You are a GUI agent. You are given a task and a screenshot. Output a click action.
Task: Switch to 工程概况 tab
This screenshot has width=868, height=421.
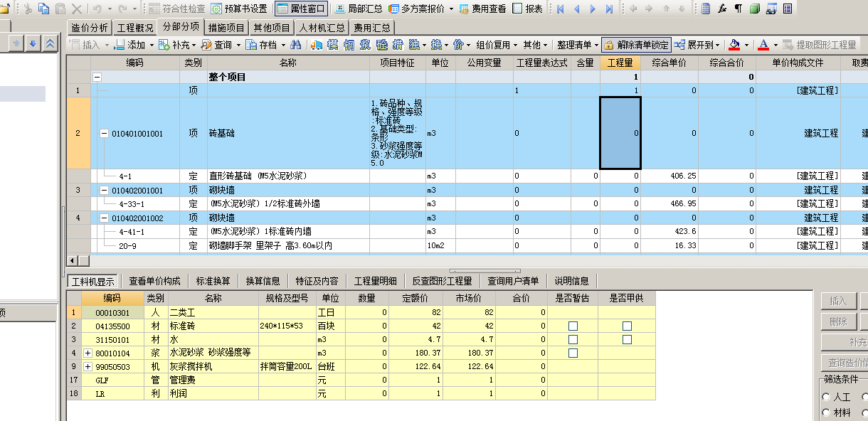coord(135,28)
